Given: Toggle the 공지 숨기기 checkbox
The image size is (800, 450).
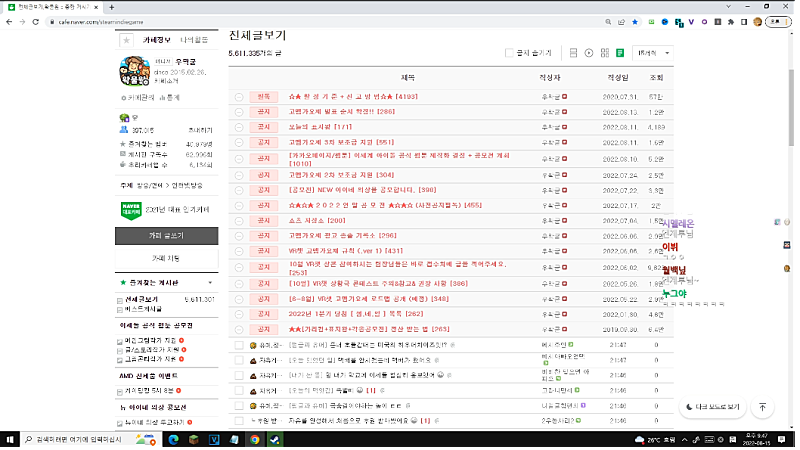Looking at the screenshot, I should (510, 52).
